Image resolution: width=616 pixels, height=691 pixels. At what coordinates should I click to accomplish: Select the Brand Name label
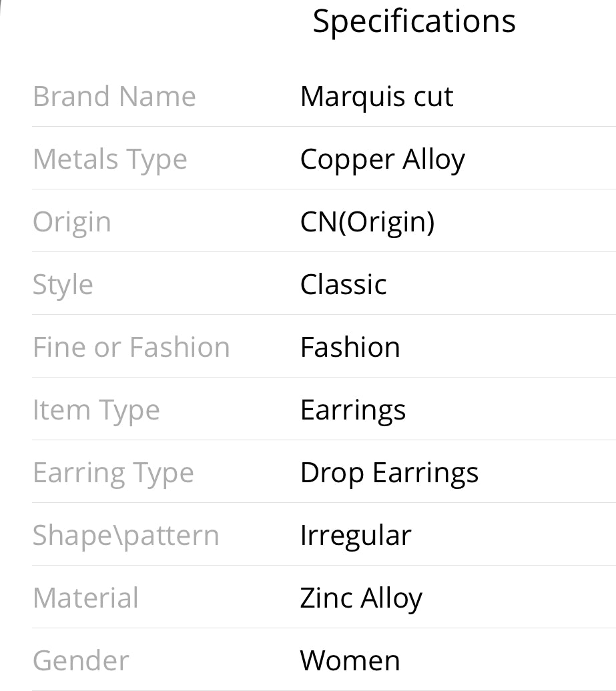click(x=114, y=96)
